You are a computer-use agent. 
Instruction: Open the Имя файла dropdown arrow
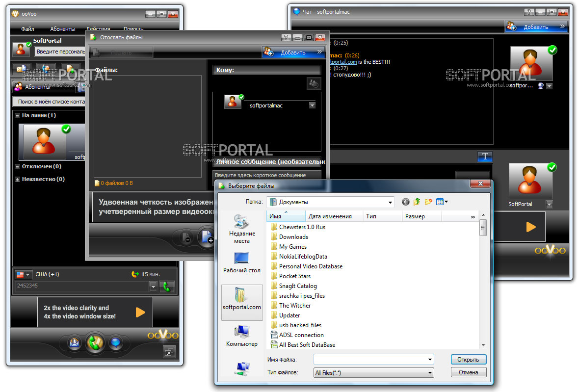tap(430, 359)
